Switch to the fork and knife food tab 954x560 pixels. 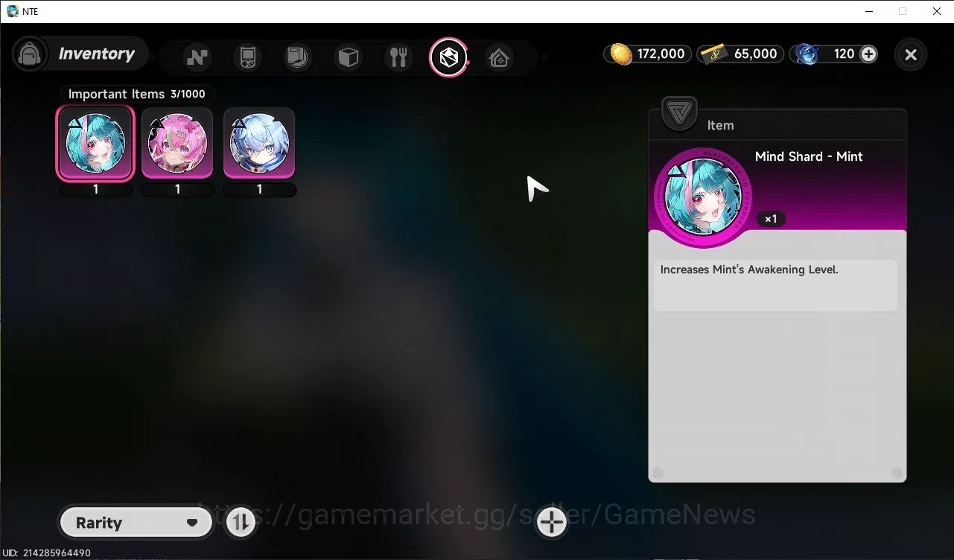[x=398, y=57]
